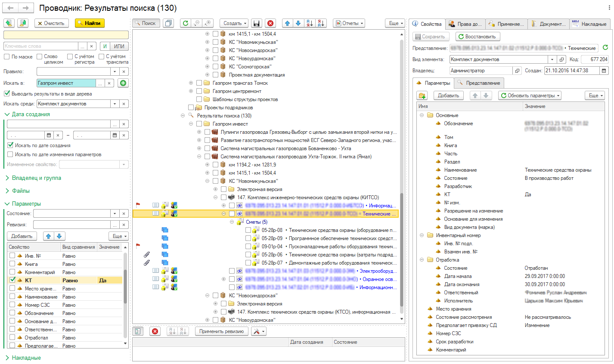Uncheck Выводить результаты в виде дерева
The image size is (614, 364).
point(6,93)
